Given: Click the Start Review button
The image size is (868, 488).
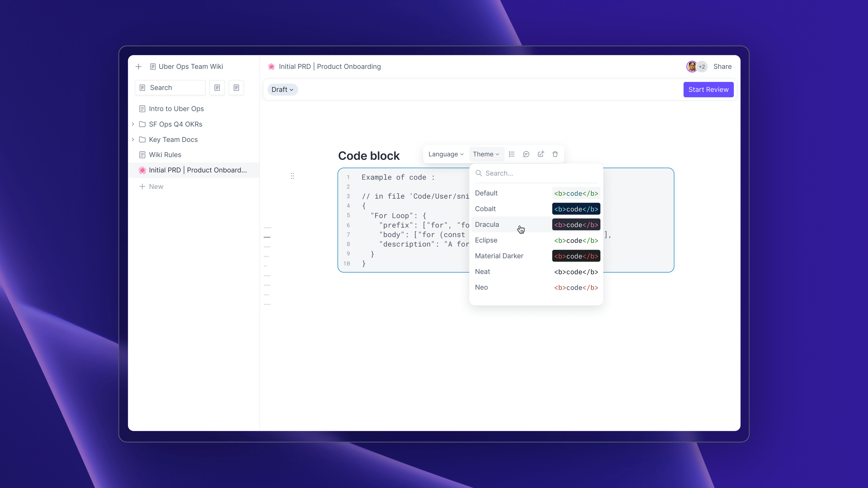Looking at the screenshot, I should click(x=708, y=89).
